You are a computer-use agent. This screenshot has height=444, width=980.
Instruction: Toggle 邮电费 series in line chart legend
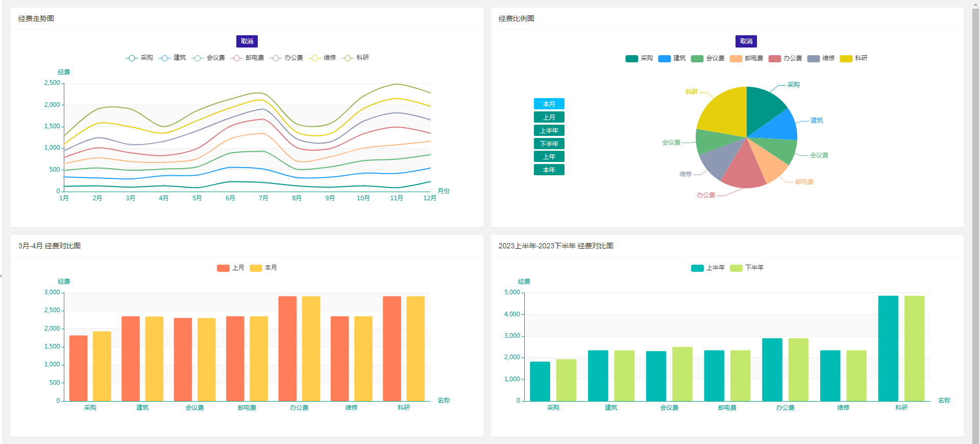(x=236, y=58)
